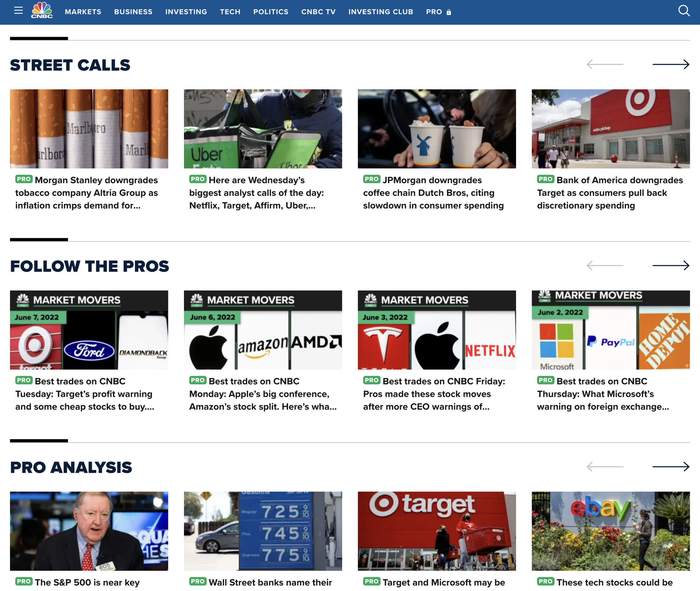This screenshot has width=700, height=591.
Task: Advance Follow the Pros carousel right
Action: pyautogui.click(x=671, y=266)
